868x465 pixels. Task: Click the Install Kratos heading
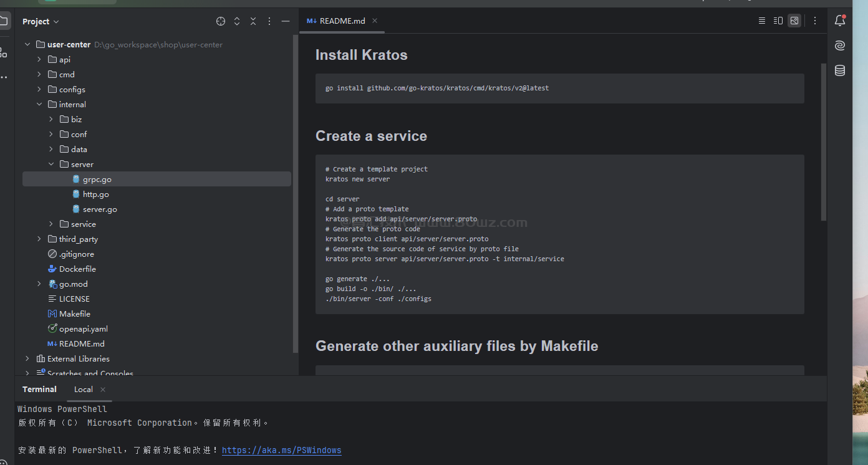coord(362,55)
